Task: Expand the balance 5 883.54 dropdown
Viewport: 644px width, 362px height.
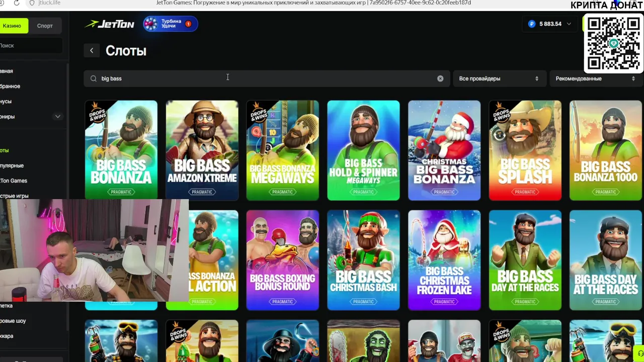Action: pyautogui.click(x=569, y=24)
